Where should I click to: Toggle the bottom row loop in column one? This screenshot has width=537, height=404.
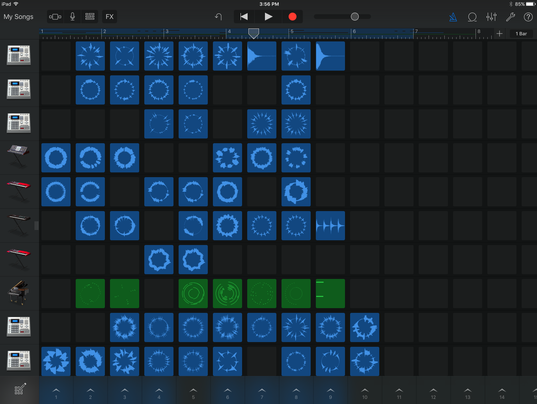tap(56, 361)
